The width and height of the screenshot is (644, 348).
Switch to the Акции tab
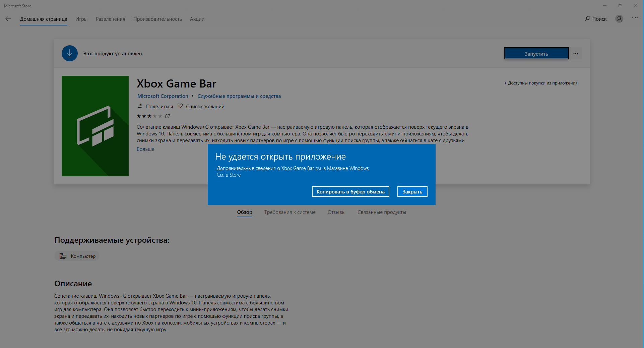[197, 19]
